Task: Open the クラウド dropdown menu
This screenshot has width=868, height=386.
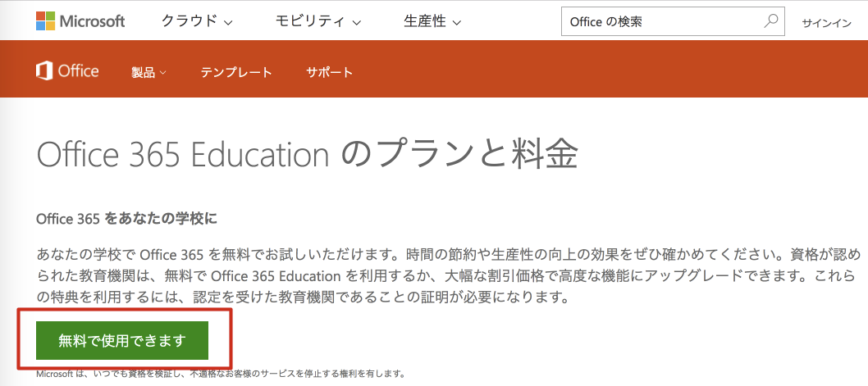Action: coord(197,21)
